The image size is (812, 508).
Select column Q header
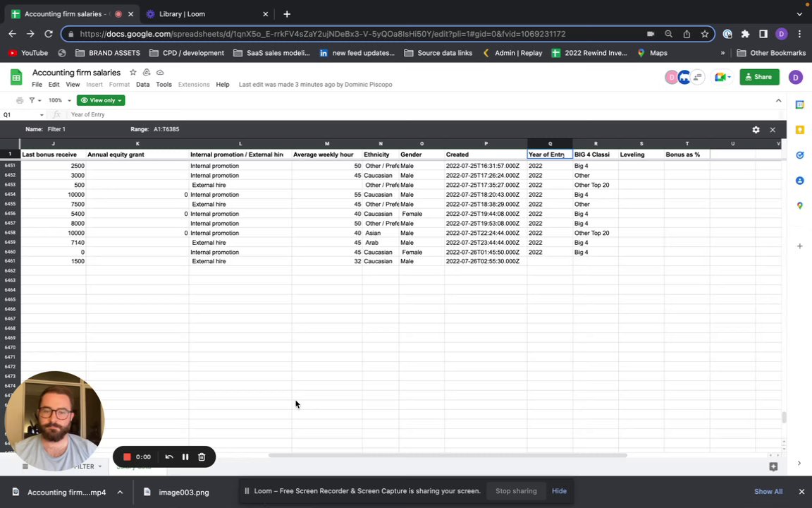pyautogui.click(x=550, y=144)
